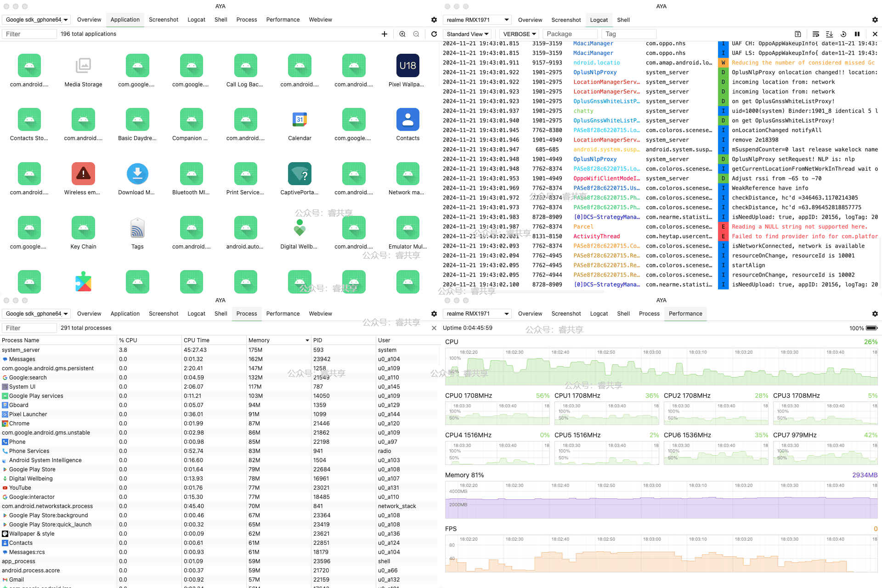This screenshot has width=882, height=588.
Task: Open the VERBOSE log level dropdown
Action: point(519,34)
